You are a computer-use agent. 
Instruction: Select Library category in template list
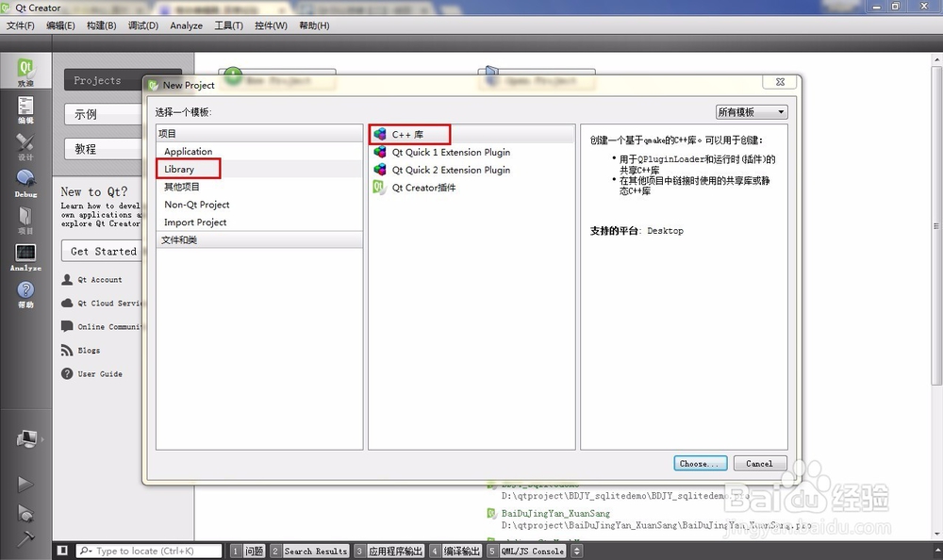[259, 169]
